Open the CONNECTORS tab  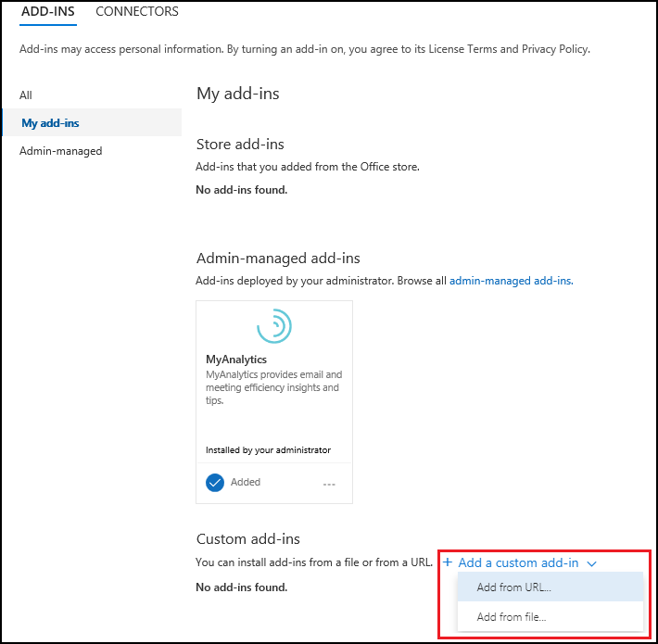(137, 11)
